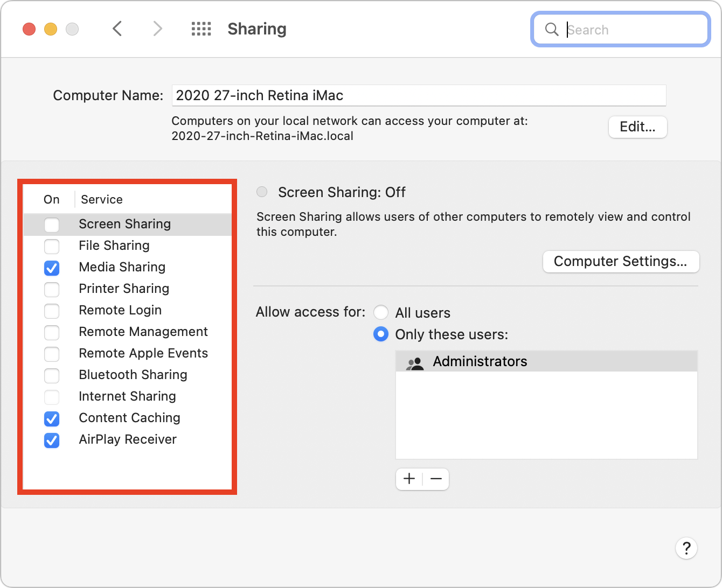The width and height of the screenshot is (722, 588).
Task: Click into the Computer Name text field
Action: pos(419,96)
